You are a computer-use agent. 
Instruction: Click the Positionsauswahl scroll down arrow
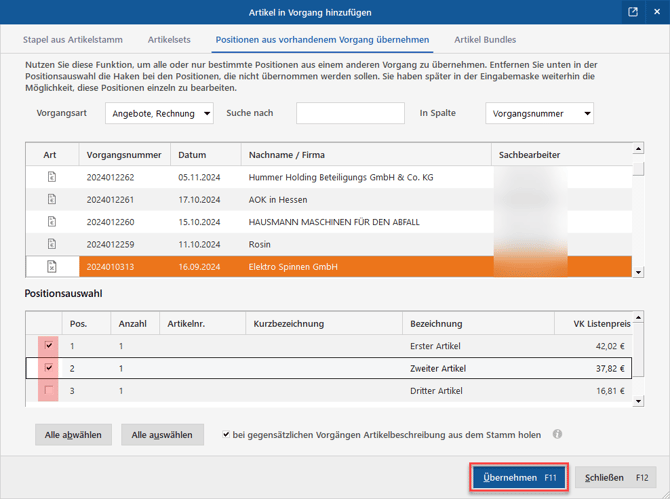click(638, 401)
